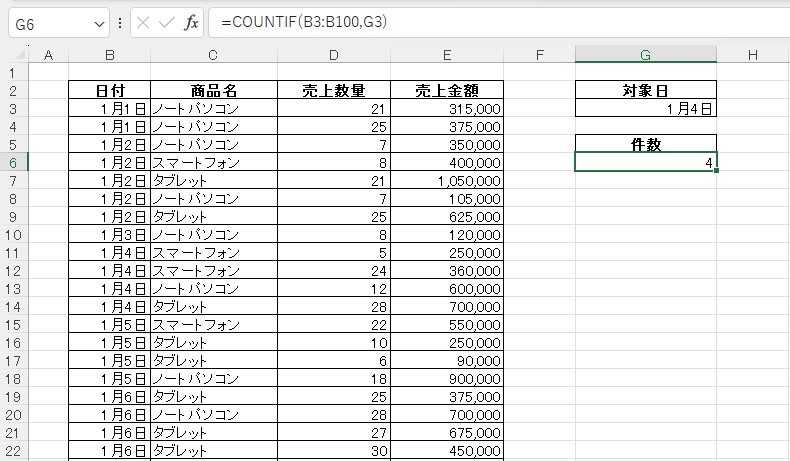
Task: Click the quantity cell 22 in row 15
Action: (x=334, y=325)
